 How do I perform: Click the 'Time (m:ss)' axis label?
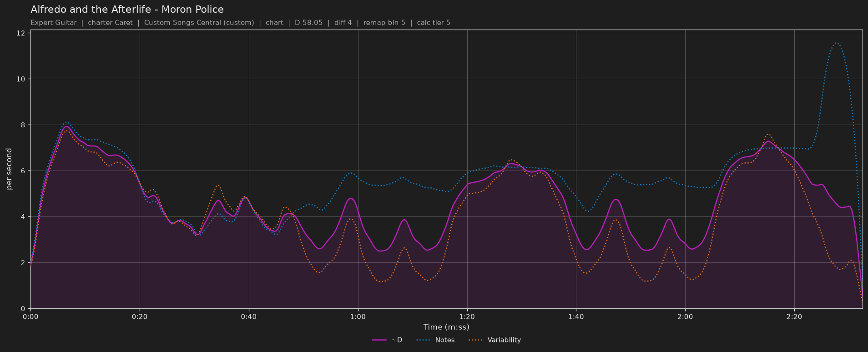coord(446,327)
